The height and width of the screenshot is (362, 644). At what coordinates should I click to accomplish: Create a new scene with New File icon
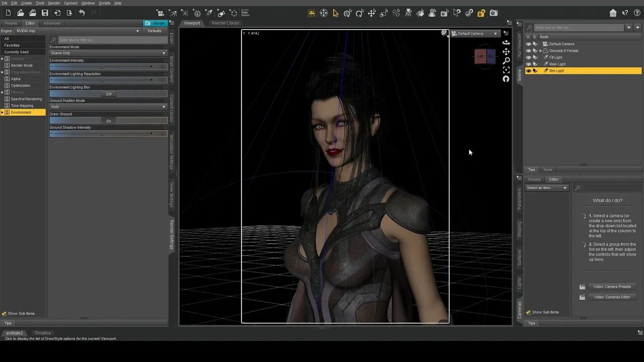[8, 13]
